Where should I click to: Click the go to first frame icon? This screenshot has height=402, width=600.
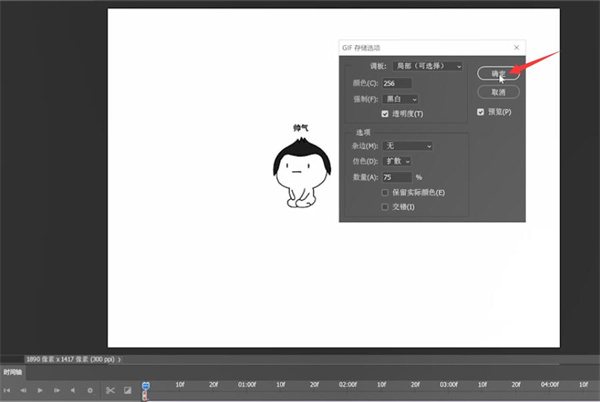8,389
